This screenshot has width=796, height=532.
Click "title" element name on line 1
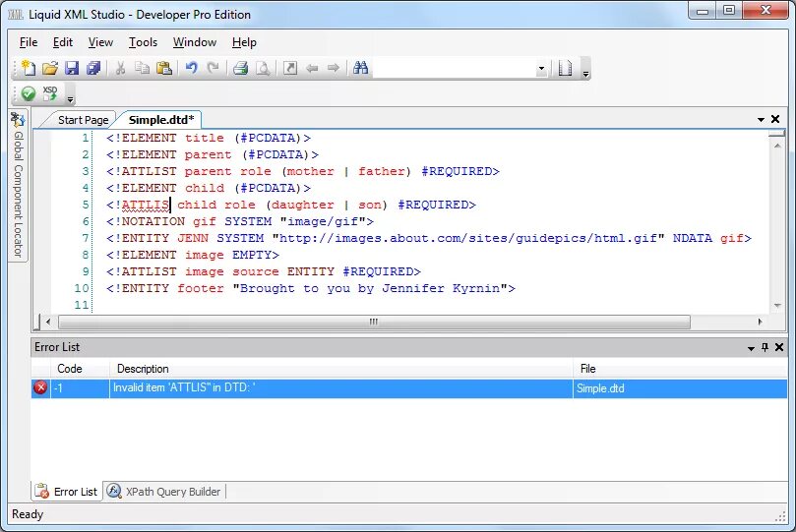pos(204,138)
